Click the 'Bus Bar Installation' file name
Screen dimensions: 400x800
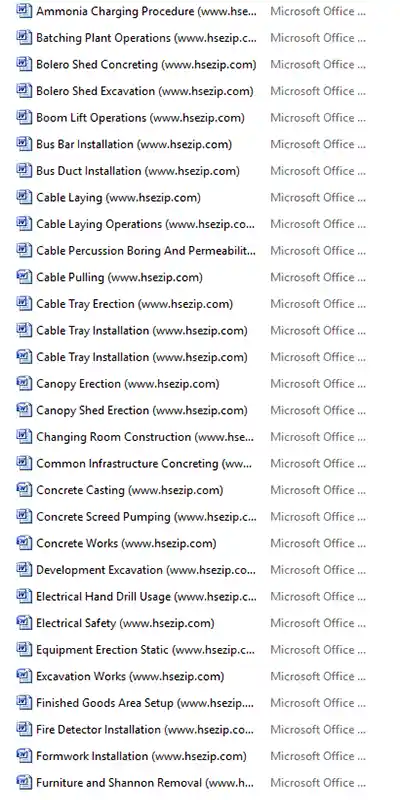click(x=134, y=144)
